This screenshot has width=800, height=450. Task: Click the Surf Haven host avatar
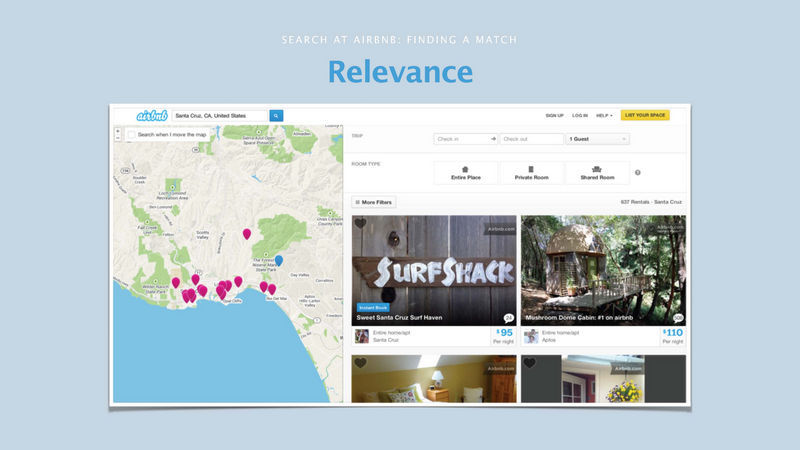pyautogui.click(x=362, y=336)
